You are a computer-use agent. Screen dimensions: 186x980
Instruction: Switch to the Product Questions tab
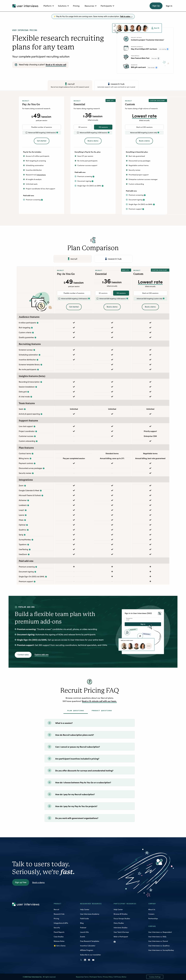(102, 710)
